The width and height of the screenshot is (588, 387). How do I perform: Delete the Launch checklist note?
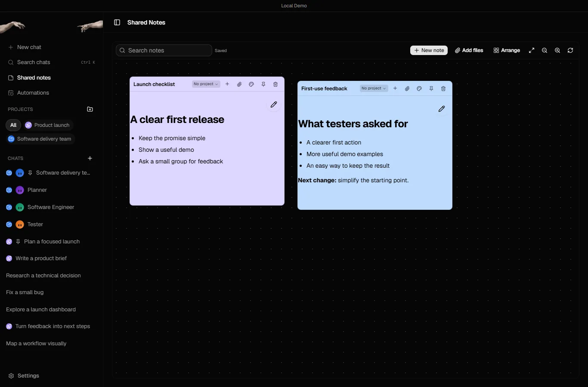275,84
